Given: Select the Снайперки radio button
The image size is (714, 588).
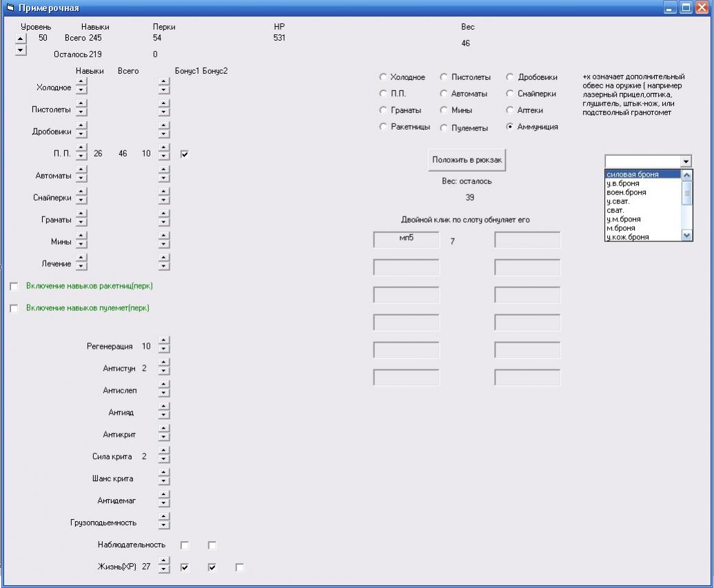Looking at the screenshot, I should 511,94.
